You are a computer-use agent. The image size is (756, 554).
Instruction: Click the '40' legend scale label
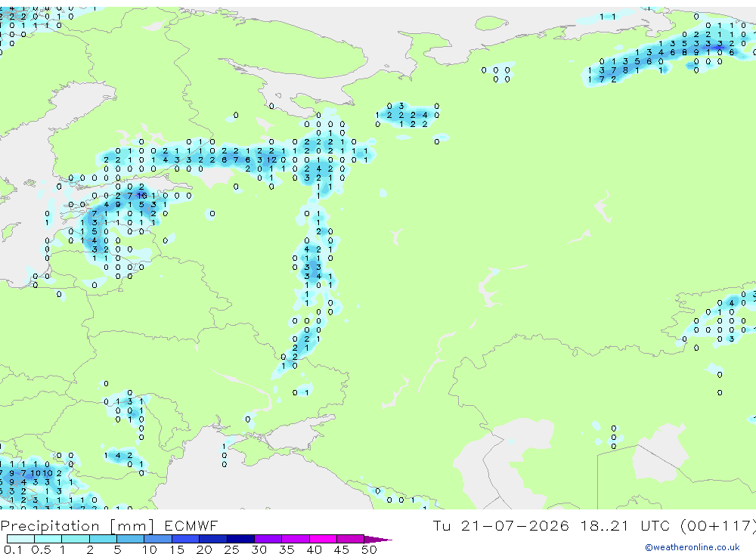tap(314, 549)
